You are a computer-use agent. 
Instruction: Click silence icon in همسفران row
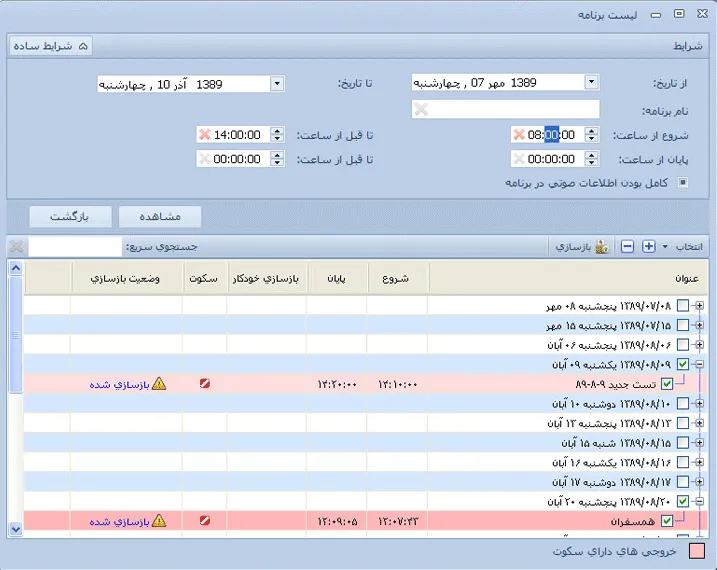click(x=205, y=520)
